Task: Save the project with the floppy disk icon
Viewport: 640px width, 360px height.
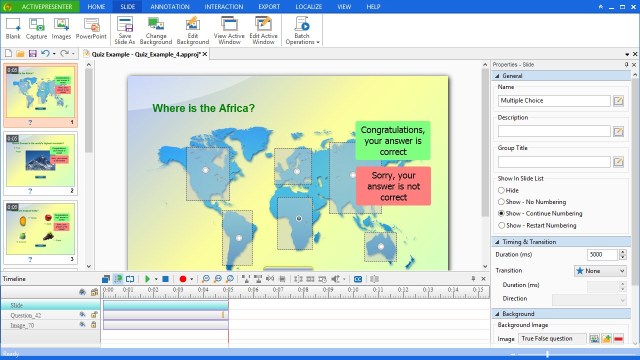Action: [33, 53]
